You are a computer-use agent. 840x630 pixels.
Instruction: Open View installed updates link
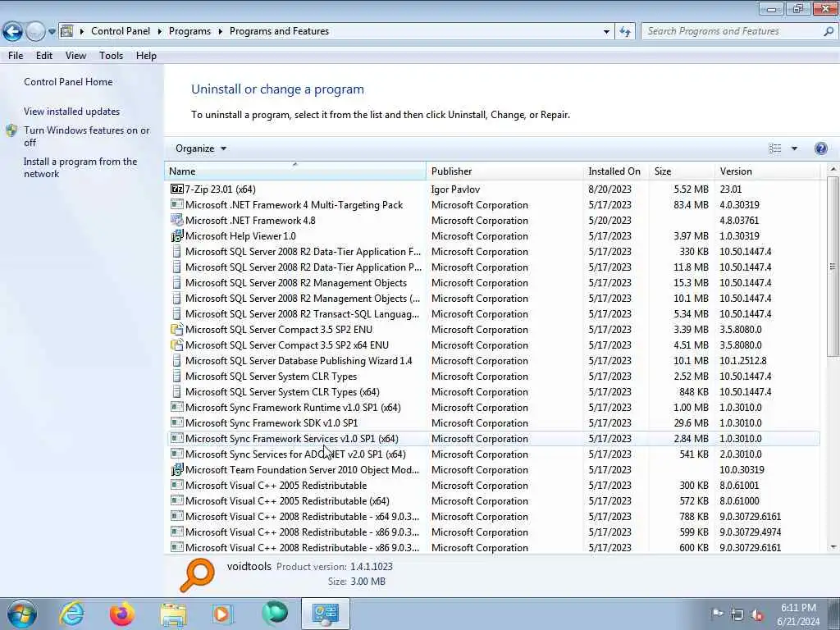coord(72,112)
